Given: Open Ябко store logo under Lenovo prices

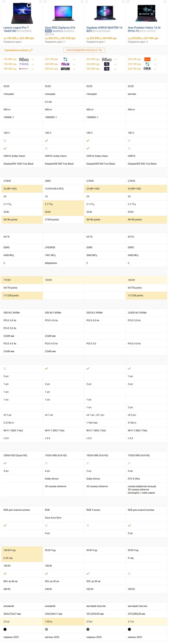Looking at the screenshot, I should pyautogui.click(x=24, y=60).
